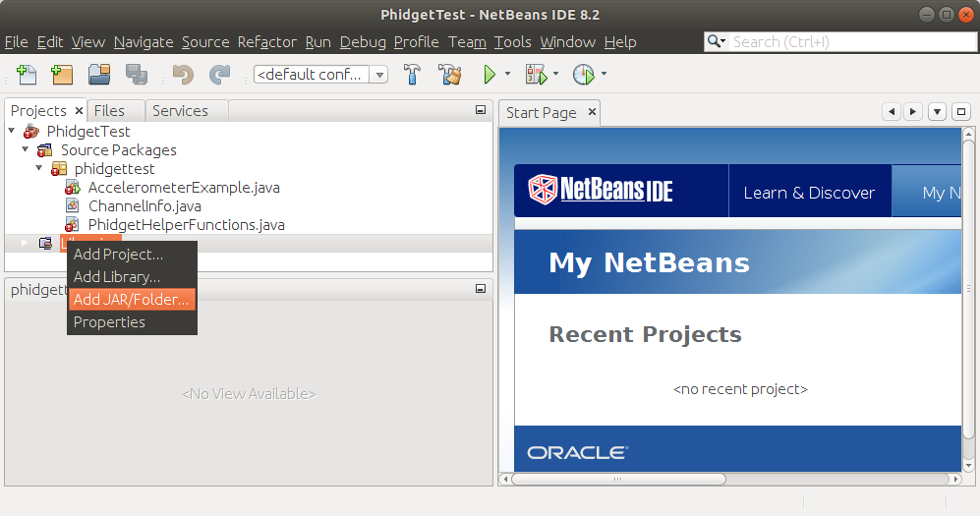Open the Run Project dropdown arrow
Screen dimensions: 980x516
click(507, 74)
